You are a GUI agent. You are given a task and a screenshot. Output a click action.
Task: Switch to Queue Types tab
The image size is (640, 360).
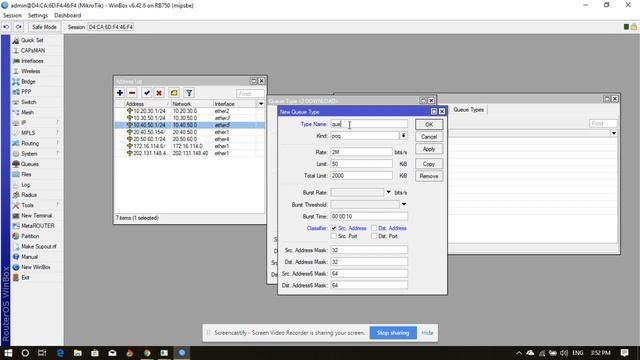pyautogui.click(x=468, y=110)
